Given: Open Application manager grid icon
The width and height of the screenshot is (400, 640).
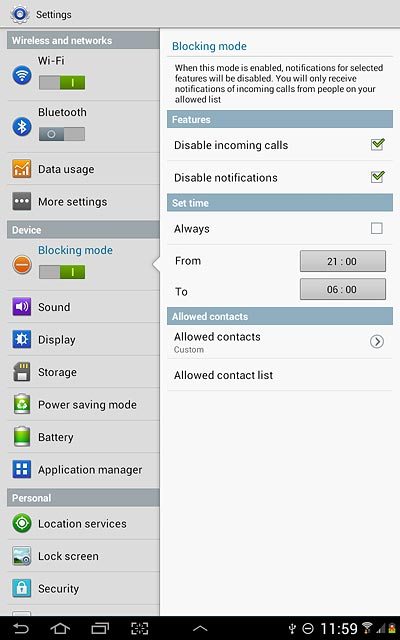Looking at the screenshot, I should coord(22,469).
